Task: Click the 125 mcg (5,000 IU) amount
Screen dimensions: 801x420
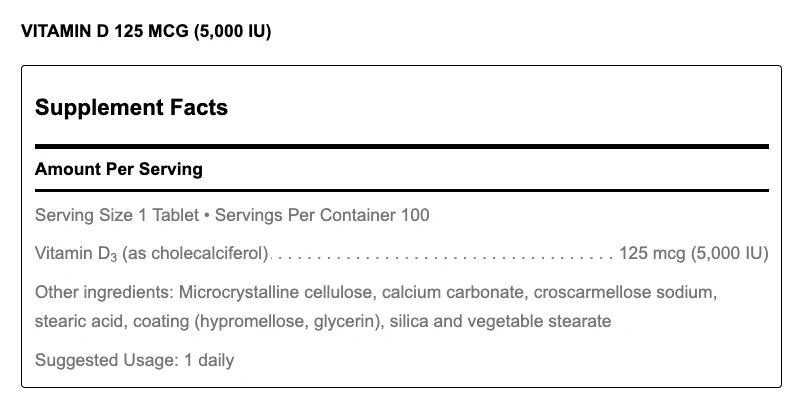Action: click(694, 253)
